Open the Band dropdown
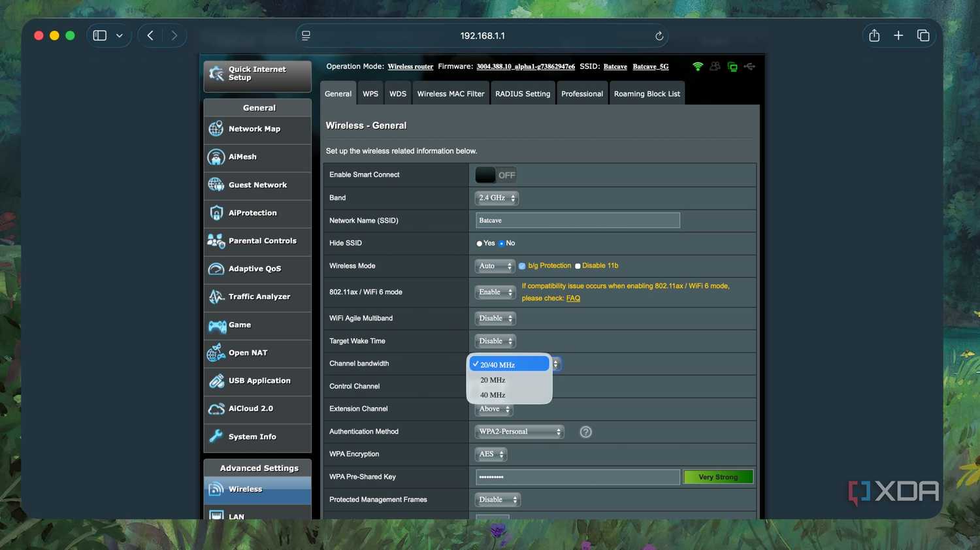This screenshot has height=550, width=980. click(x=497, y=198)
